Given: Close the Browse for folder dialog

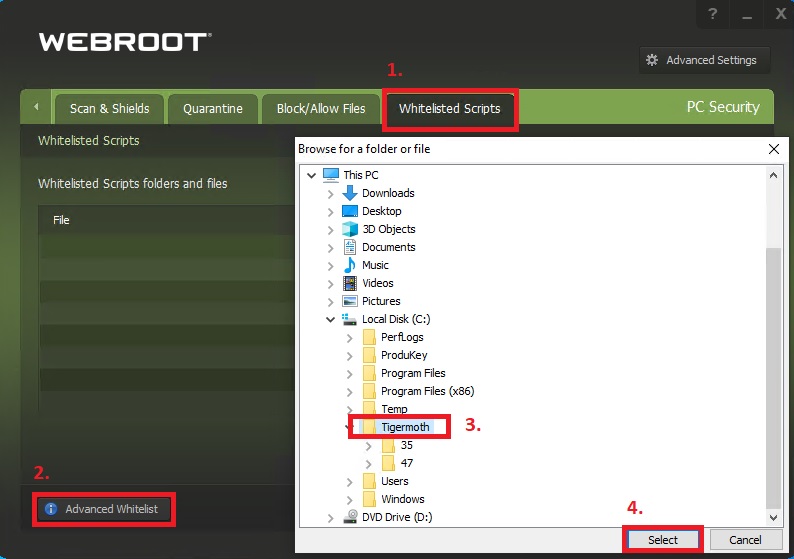Looking at the screenshot, I should [x=774, y=149].
